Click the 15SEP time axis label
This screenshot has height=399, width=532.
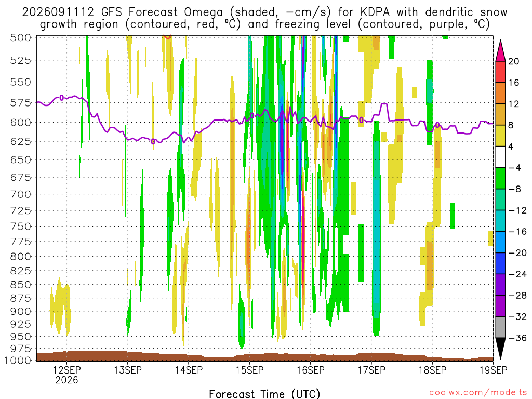(250, 370)
